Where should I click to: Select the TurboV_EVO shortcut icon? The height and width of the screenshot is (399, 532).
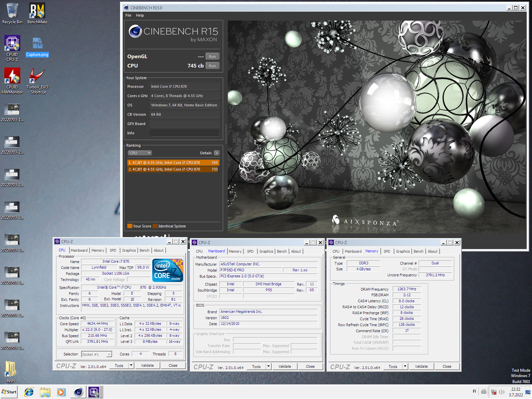click(37, 81)
